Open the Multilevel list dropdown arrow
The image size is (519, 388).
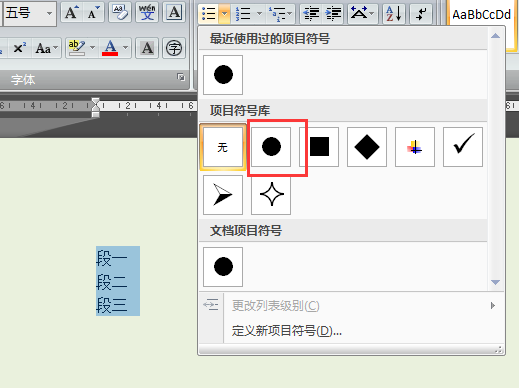(x=290, y=14)
